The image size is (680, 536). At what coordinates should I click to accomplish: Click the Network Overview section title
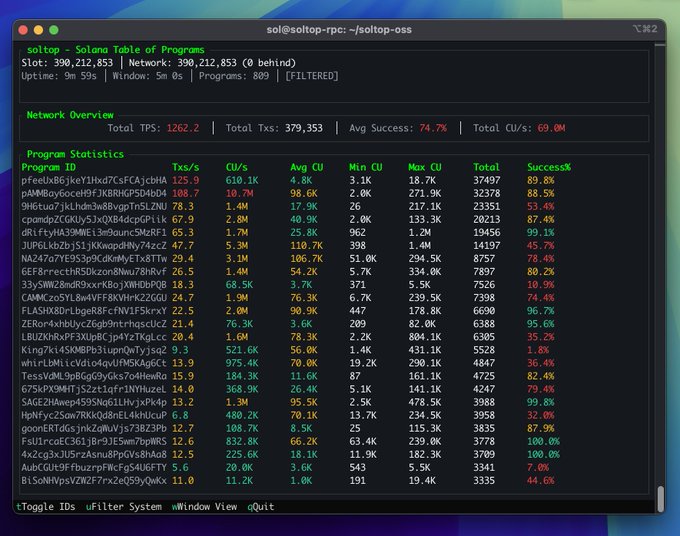(x=70, y=115)
